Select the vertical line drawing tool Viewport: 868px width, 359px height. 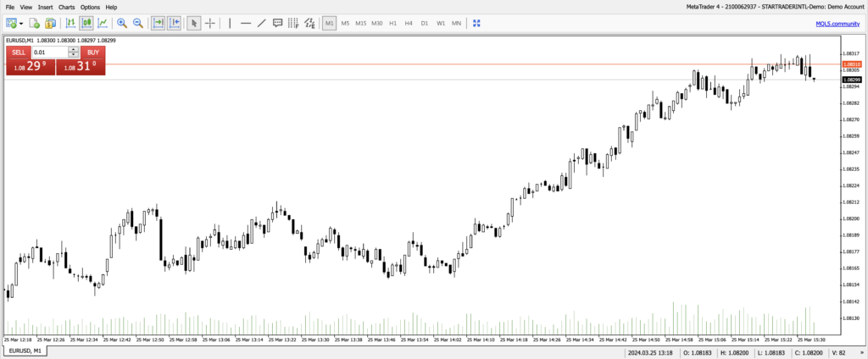(230, 23)
